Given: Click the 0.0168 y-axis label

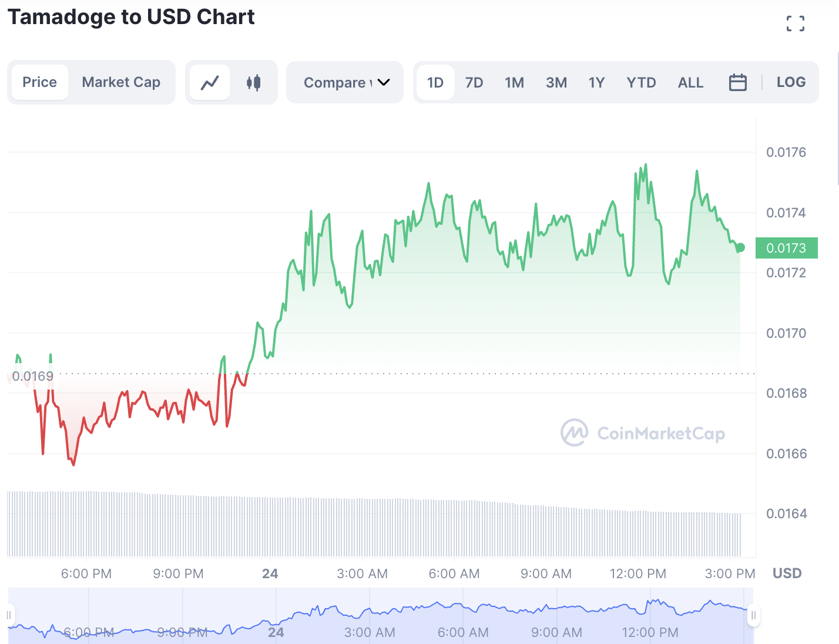Looking at the screenshot, I should point(786,393).
